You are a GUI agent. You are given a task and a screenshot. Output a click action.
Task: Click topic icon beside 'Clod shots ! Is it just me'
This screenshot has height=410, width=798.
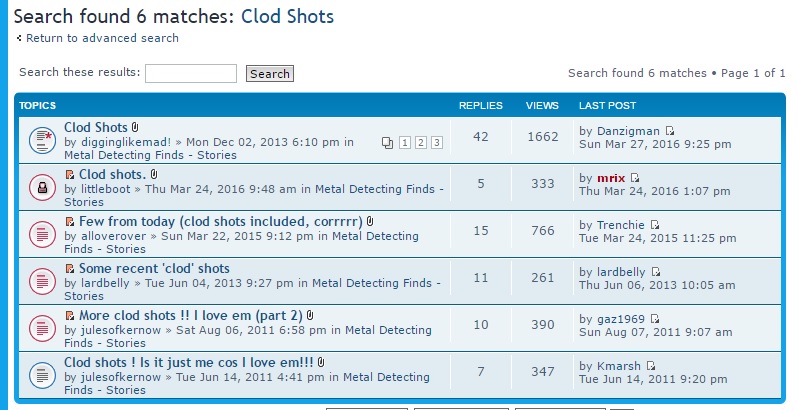(x=42, y=375)
